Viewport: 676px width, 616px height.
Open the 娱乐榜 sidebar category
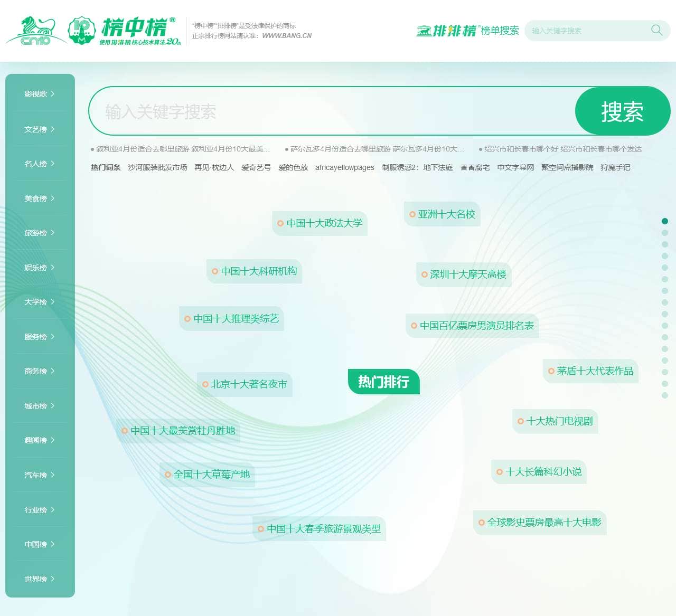point(40,268)
